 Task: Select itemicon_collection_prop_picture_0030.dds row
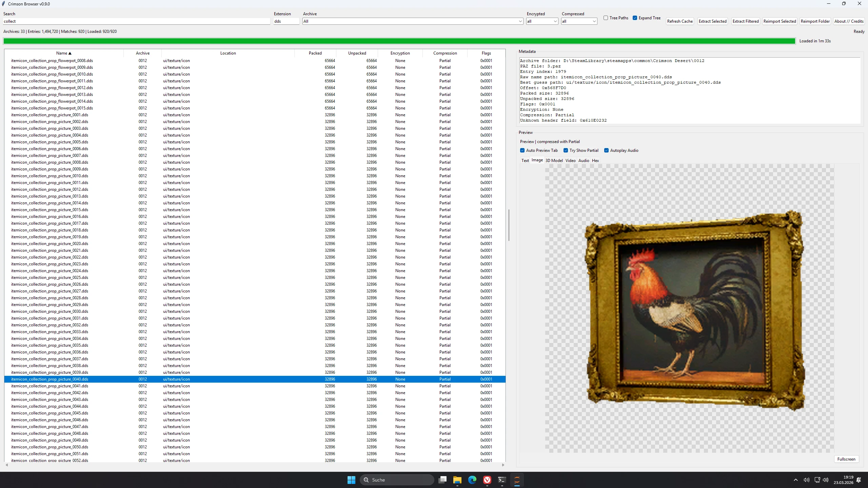coord(255,311)
